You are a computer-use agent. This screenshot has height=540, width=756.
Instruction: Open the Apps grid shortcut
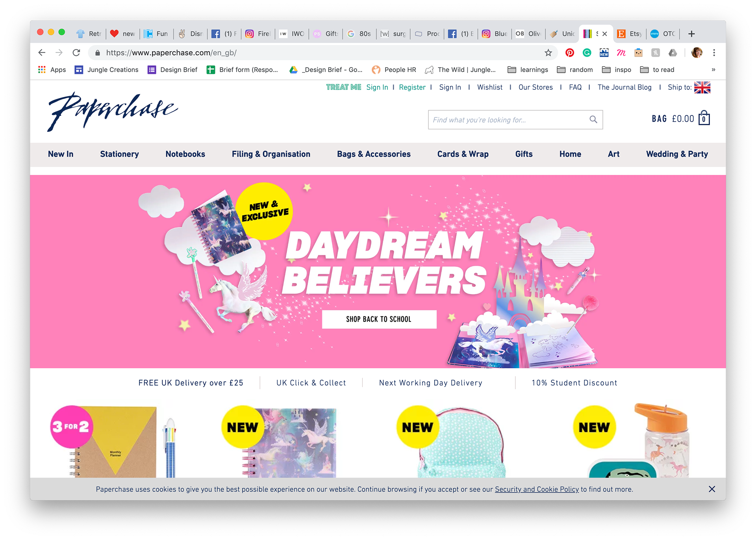pyautogui.click(x=52, y=70)
